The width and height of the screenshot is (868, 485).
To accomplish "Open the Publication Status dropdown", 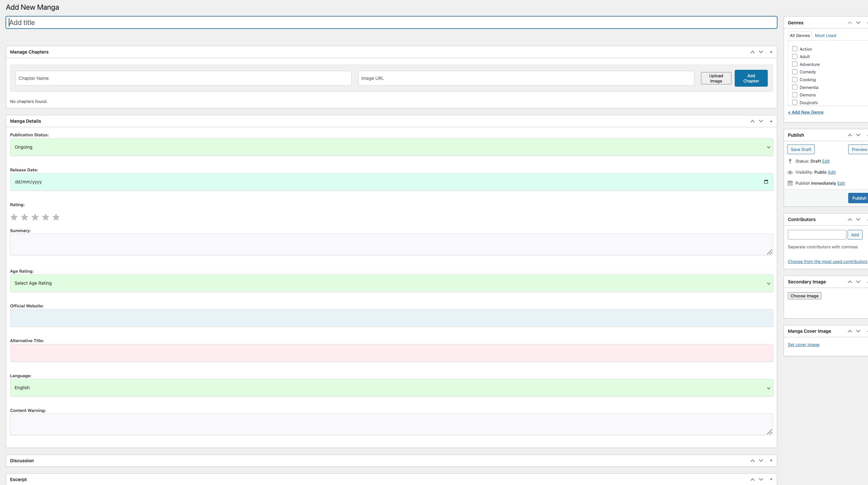I will 392,147.
